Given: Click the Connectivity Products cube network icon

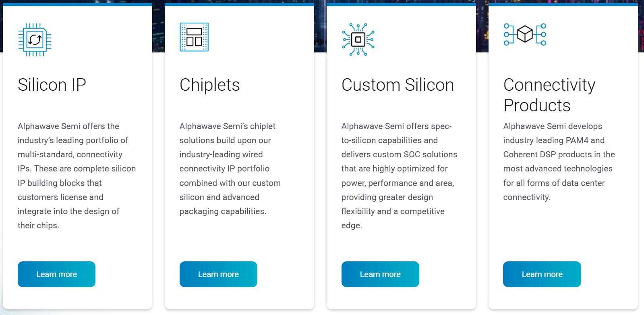Looking at the screenshot, I should pos(525,34).
